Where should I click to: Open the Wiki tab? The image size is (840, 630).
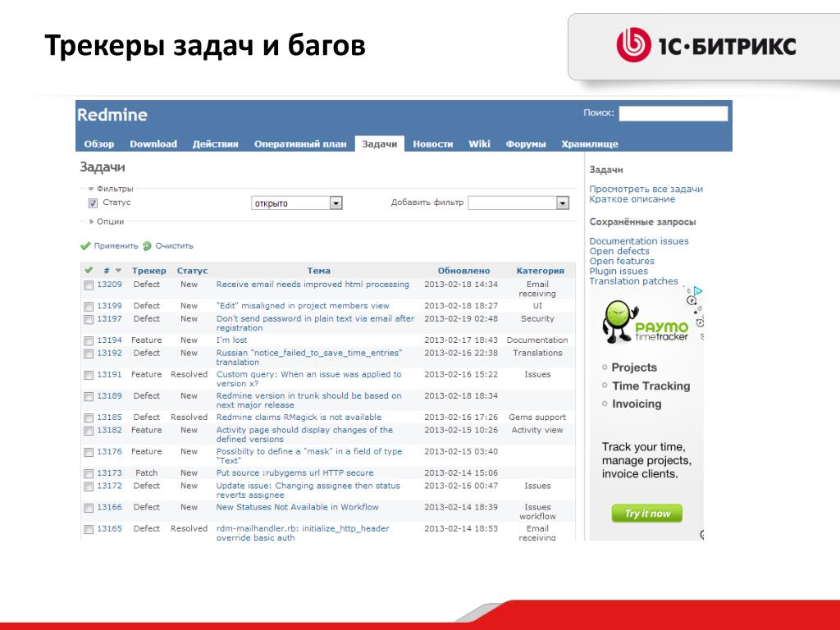[x=479, y=144]
